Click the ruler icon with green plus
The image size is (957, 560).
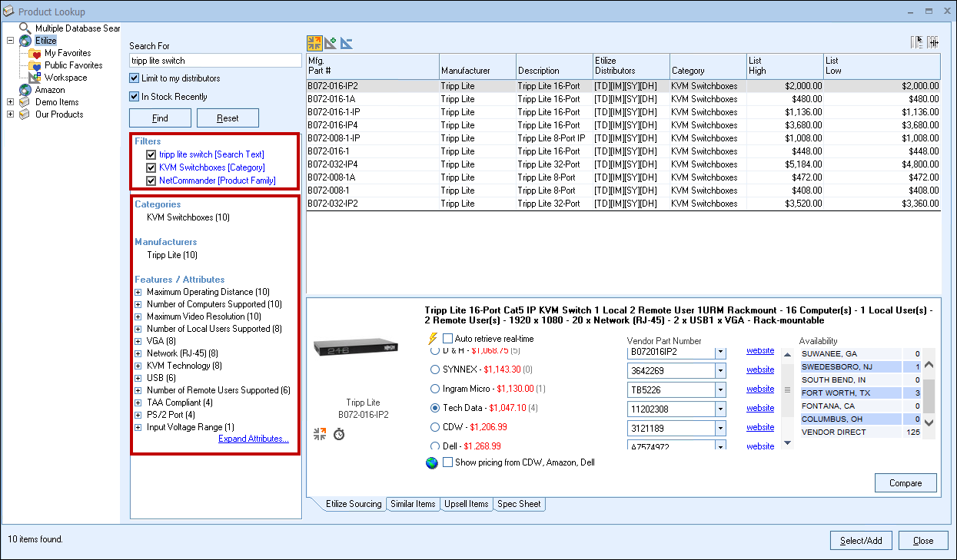click(331, 43)
